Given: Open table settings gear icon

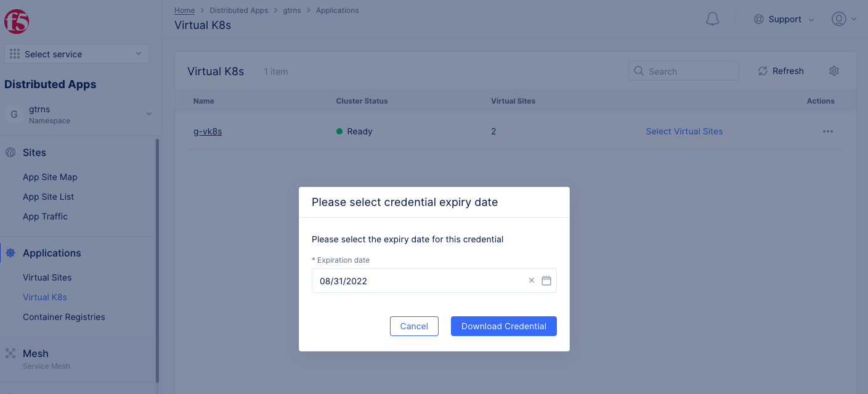Looking at the screenshot, I should (x=834, y=71).
